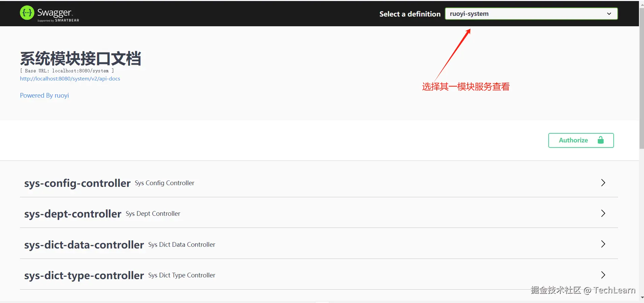Screen dimensions: 644x303
Task: Click the Sys Dict Data Controller description
Action: 182,244
